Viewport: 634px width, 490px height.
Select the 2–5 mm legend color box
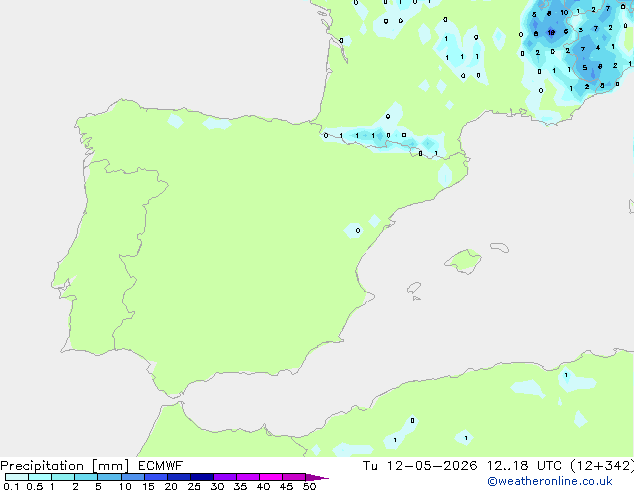86,477
